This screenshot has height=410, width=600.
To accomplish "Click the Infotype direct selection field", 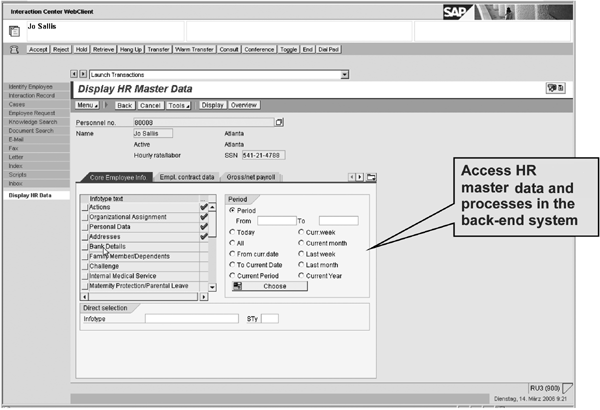I will pos(192,319).
